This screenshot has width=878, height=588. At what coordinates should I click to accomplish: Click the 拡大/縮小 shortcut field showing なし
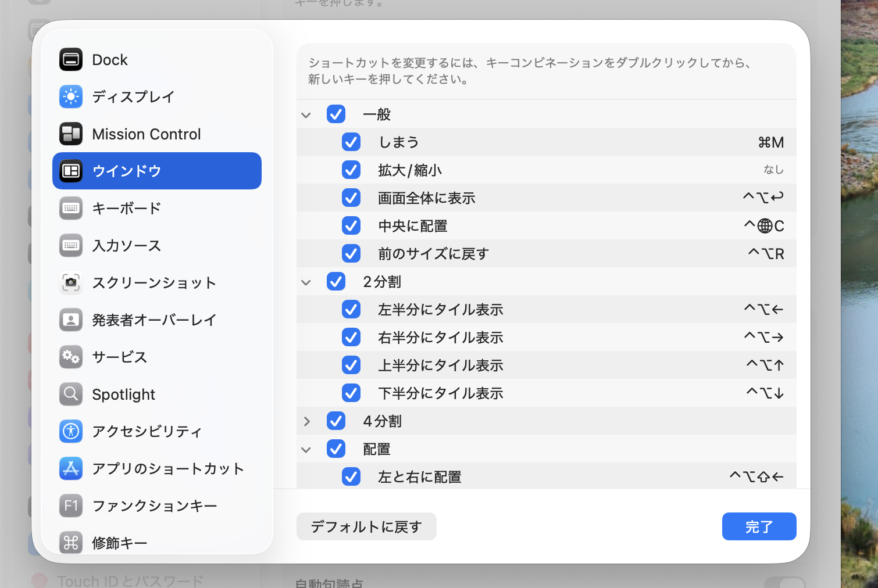pos(773,170)
